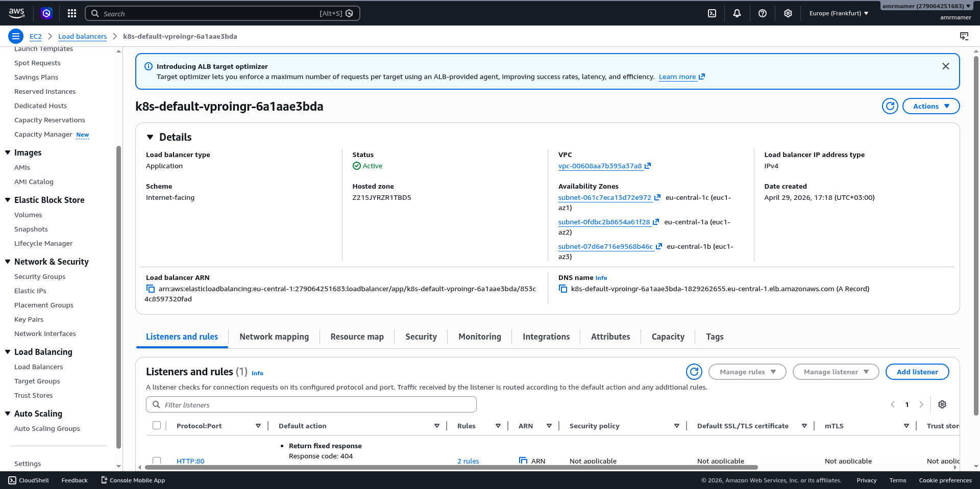Open Target Groups in the sidebar
980x489 pixels.
click(37, 381)
